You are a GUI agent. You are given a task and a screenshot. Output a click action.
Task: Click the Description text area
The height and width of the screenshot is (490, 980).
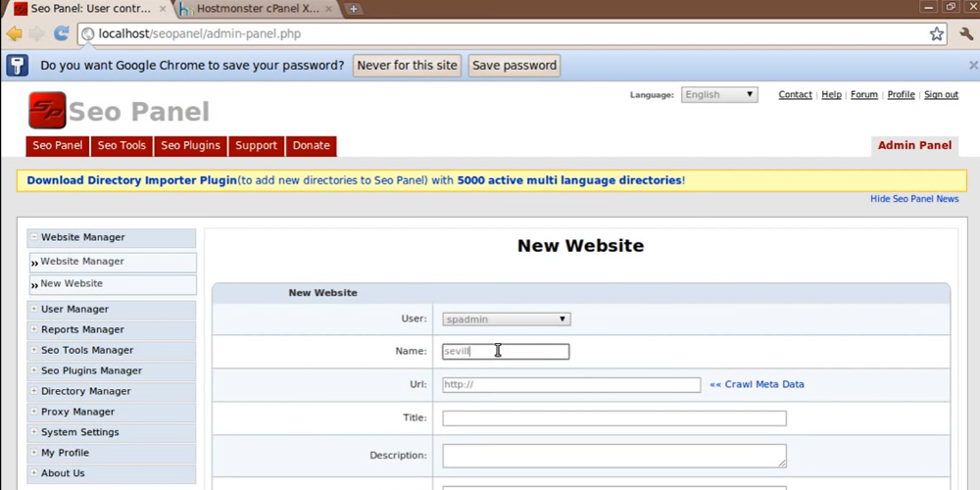pos(614,457)
